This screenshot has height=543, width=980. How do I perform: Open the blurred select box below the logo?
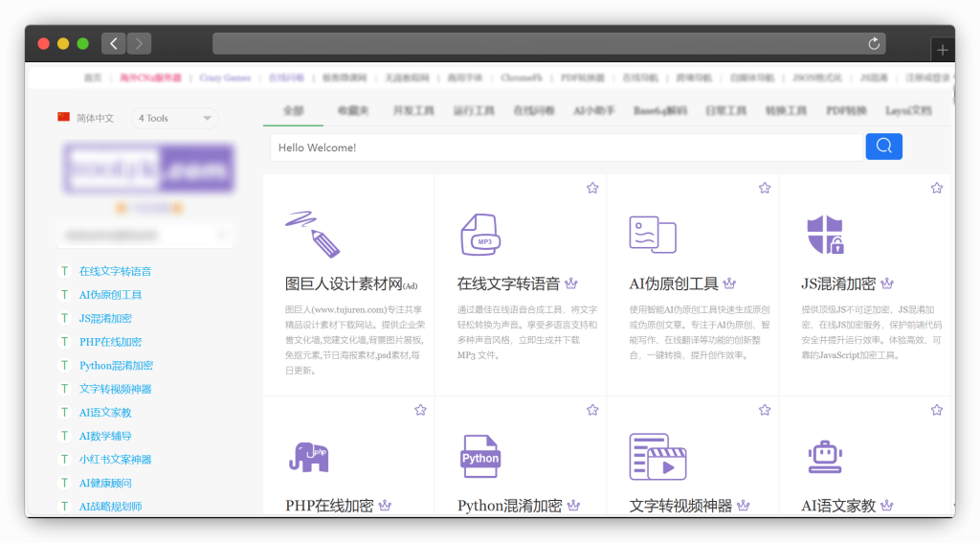(145, 236)
